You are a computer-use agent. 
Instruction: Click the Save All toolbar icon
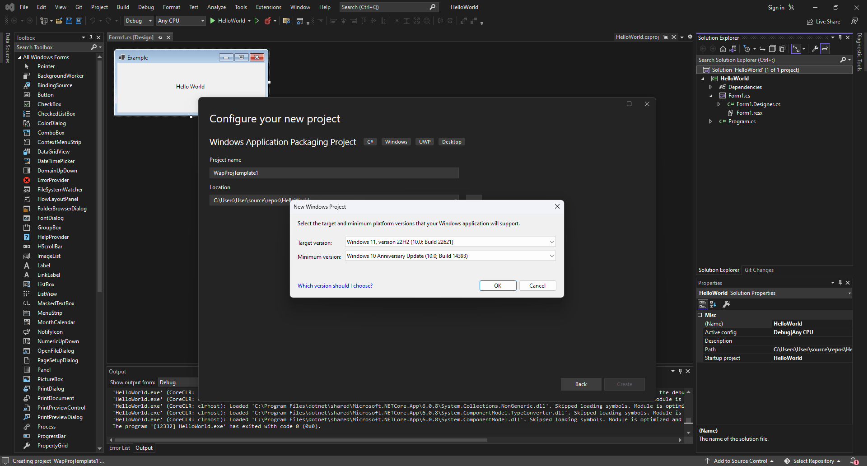pos(79,21)
